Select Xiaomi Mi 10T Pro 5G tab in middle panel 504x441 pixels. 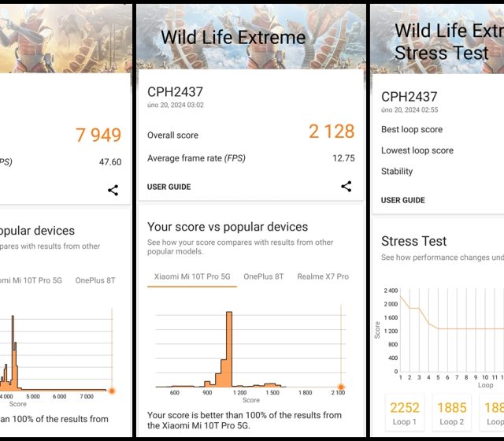[x=191, y=276]
